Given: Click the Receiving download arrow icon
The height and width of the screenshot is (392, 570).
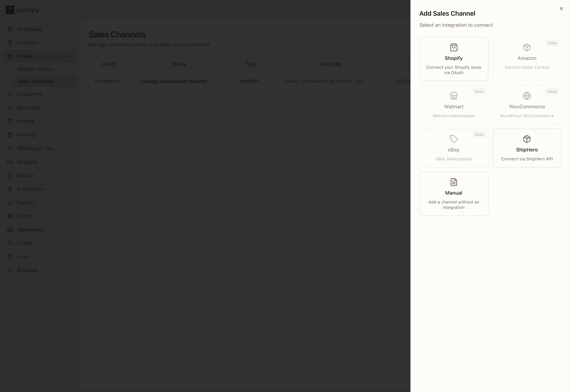Looking at the screenshot, I should click(10, 108).
